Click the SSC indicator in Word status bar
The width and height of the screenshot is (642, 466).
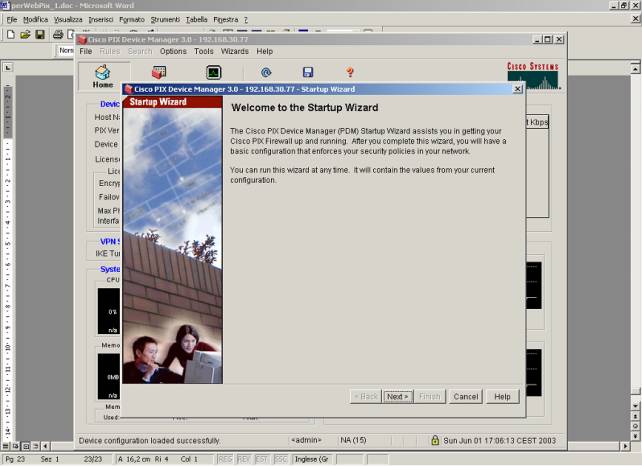coord(281,459)
